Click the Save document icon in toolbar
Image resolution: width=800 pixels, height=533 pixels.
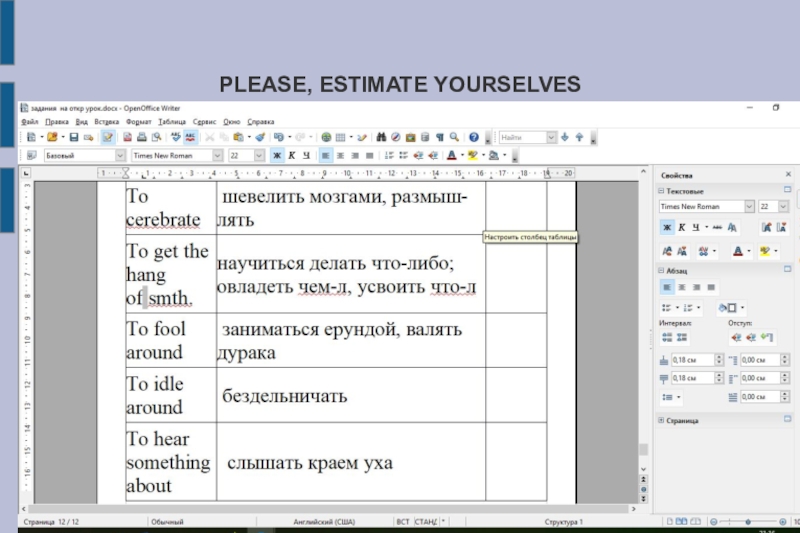click(x=74, y=137)
